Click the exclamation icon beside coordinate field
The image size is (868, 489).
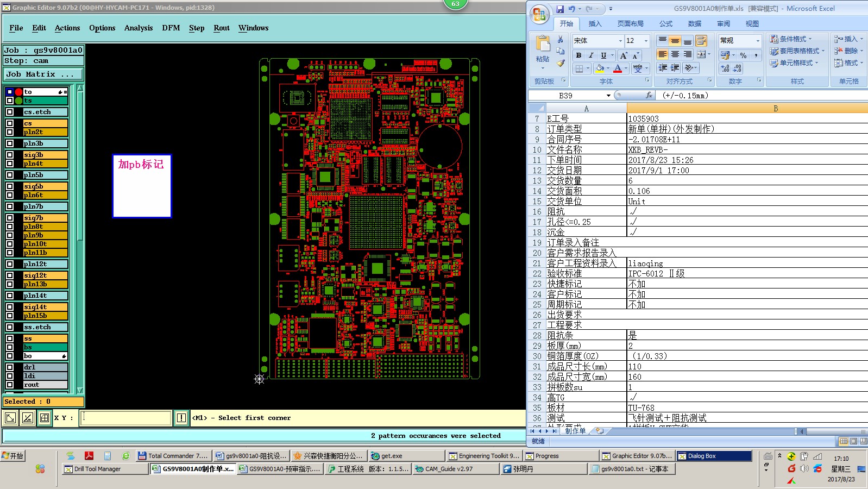click(x=181, y=418)
